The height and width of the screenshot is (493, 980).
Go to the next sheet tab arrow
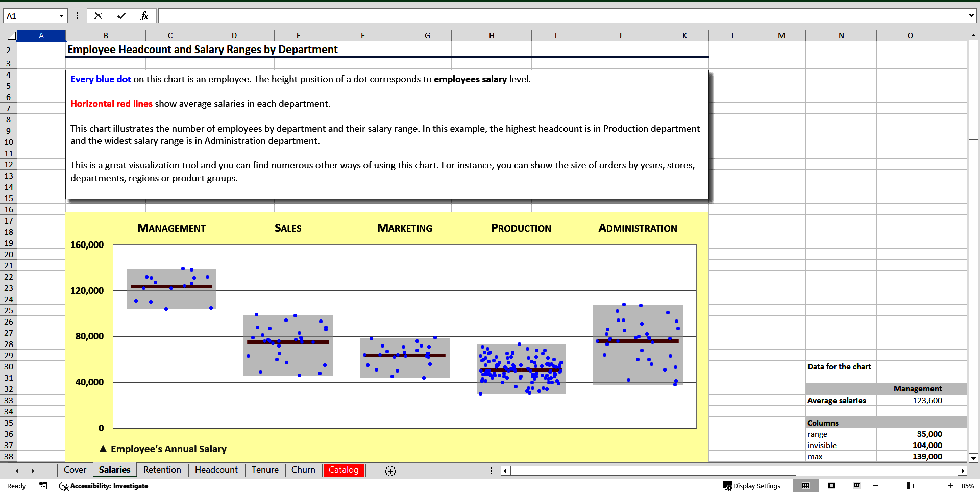point(33,471)
